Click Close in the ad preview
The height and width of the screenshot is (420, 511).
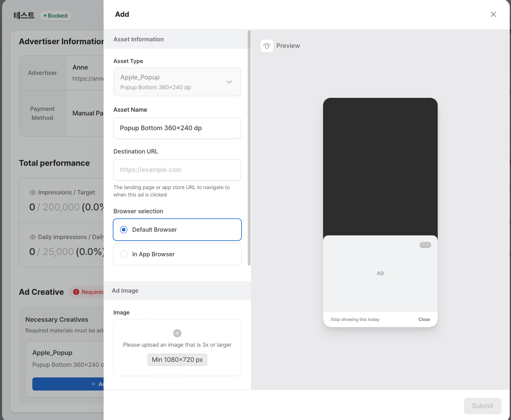point(424,319)
